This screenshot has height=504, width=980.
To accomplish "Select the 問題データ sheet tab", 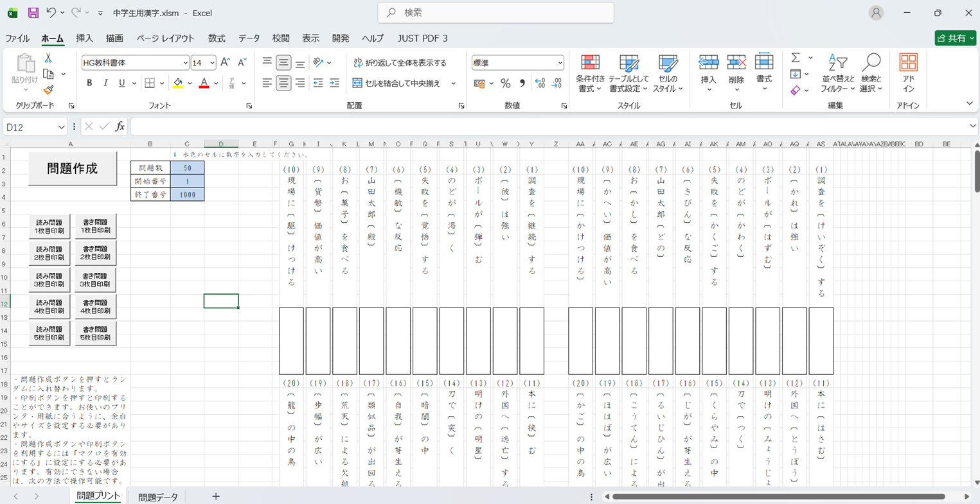I will (158, 497).
